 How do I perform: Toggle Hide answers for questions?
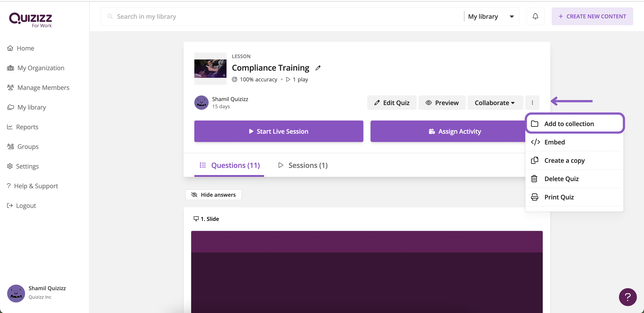pos(213,195)
